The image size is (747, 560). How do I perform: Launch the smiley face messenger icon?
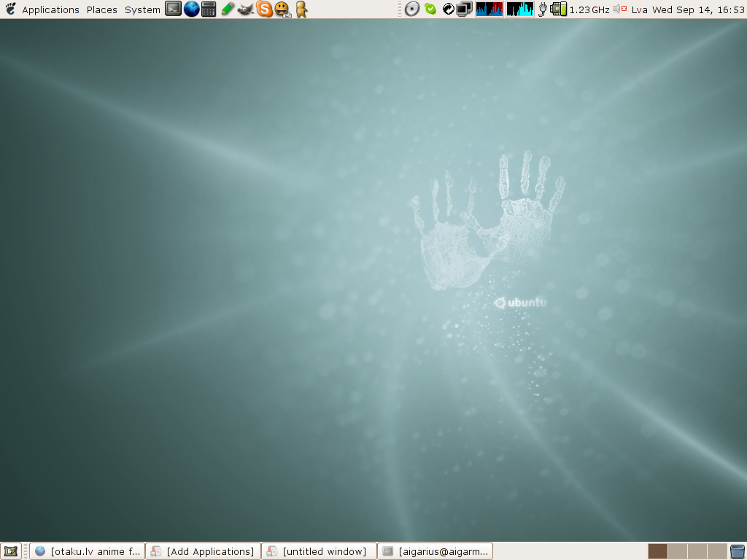282,9
